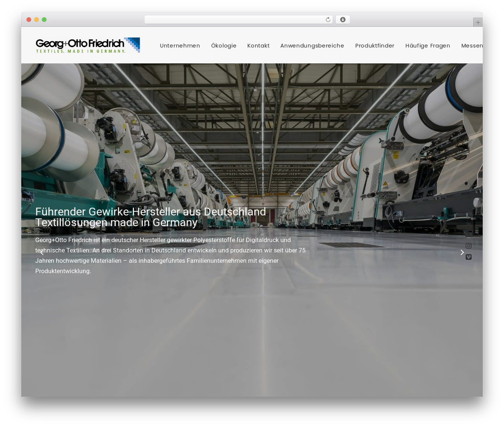Open Unternehmen menu item

[x=180, y=46]
